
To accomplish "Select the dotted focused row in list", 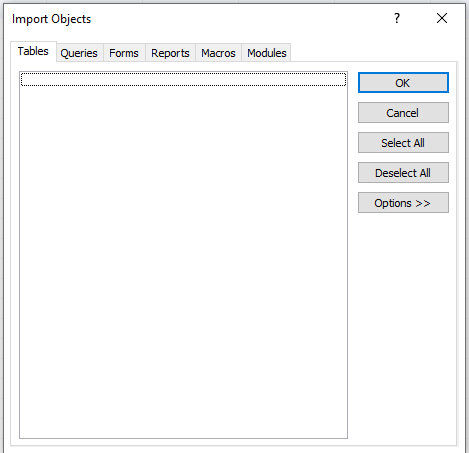I will [183, 79].
